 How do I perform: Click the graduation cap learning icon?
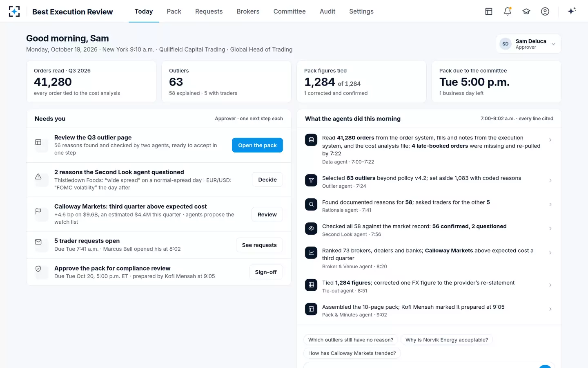coord(526,11)
